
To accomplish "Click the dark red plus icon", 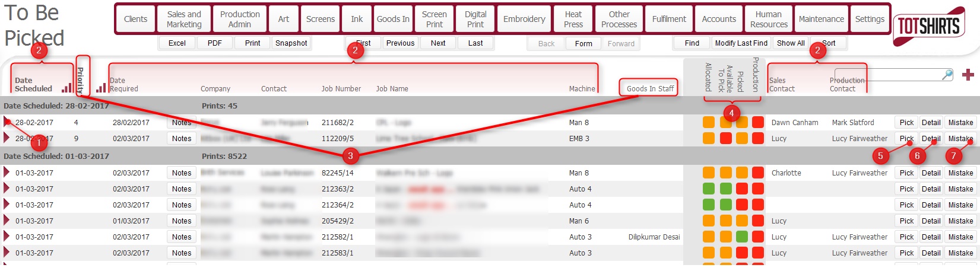I will 968,75.
